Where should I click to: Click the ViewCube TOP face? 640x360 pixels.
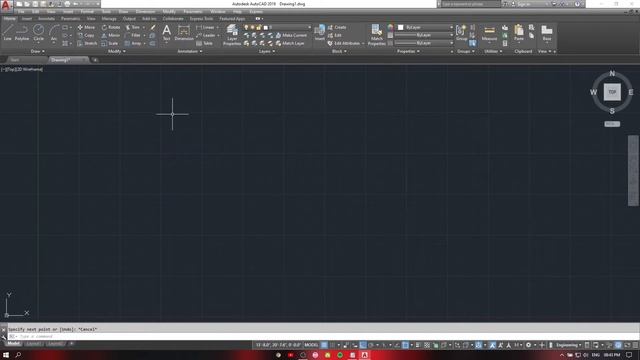[x=612, y=92]
